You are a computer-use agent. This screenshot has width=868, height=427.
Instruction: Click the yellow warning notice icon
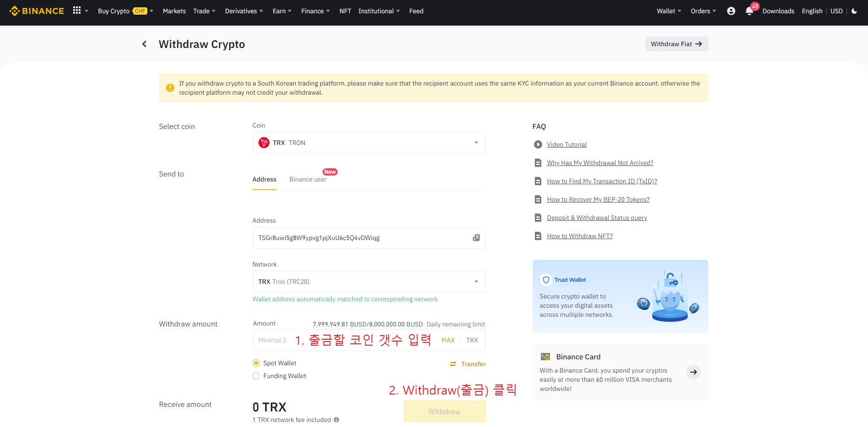tap(170, 88)
